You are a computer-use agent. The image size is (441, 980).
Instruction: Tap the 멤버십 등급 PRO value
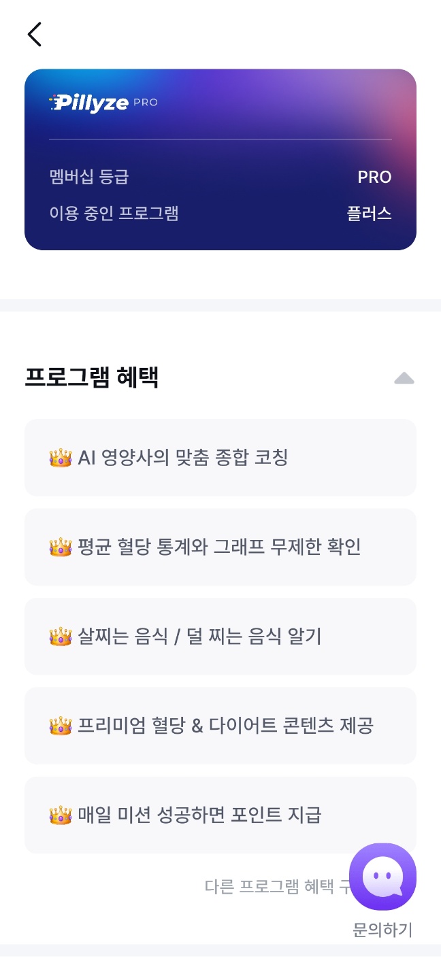click(x=374, y=178)
